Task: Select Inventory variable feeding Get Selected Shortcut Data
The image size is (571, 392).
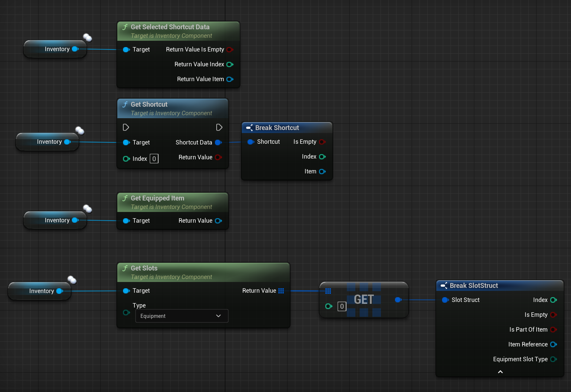Action: pos(55,49)
